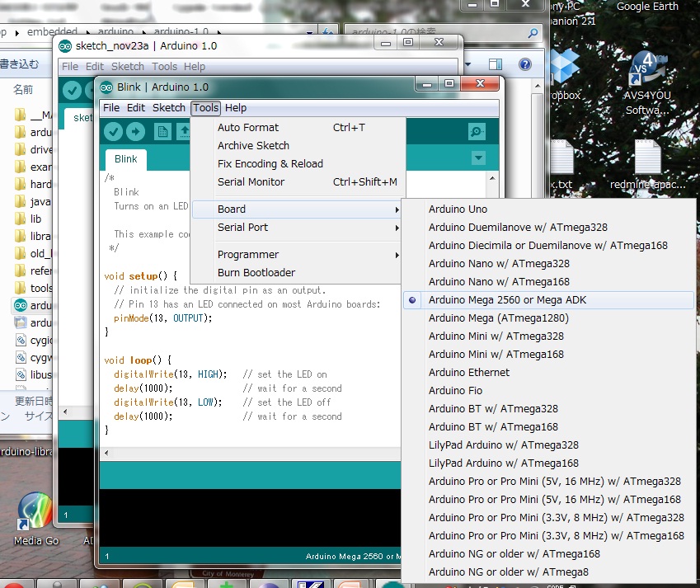This screenshot has width=700, height=588.
Task: Click the Verify checkmark icon in Blink window
Action: click(x=114, y=132)
